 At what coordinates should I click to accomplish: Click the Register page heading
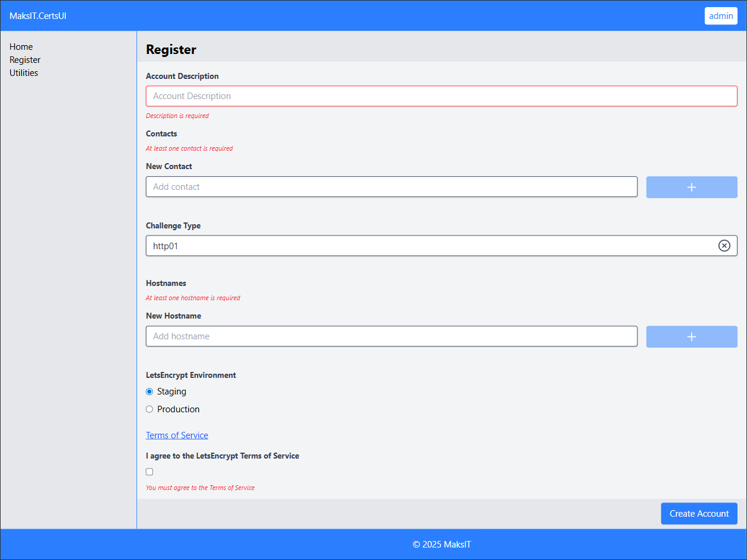[x=171, y=50]
